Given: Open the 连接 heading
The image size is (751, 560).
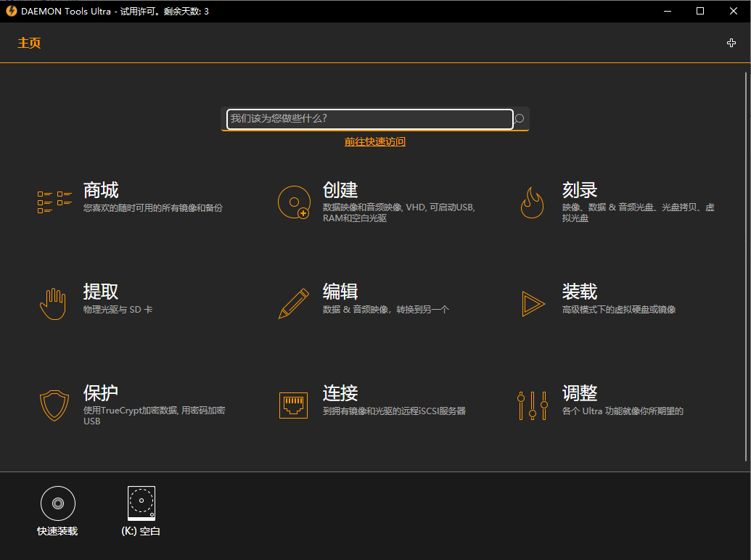Looking at the screenshot, I should [340, 393].
